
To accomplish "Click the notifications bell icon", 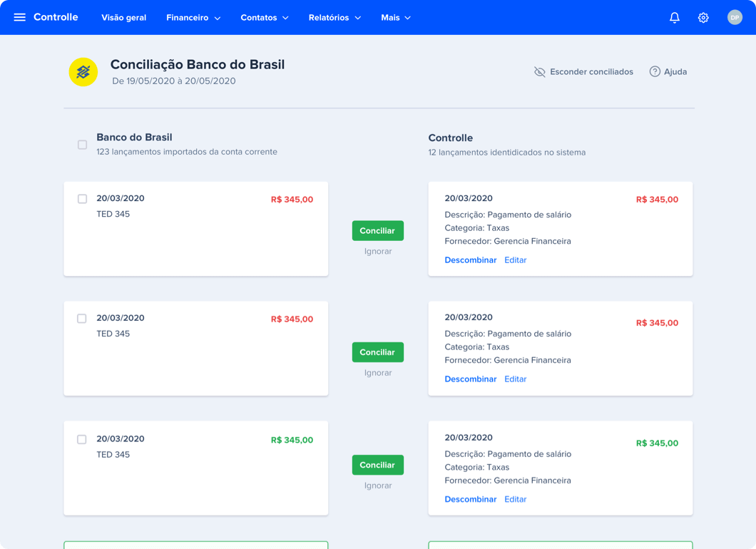I will [674, 16].
